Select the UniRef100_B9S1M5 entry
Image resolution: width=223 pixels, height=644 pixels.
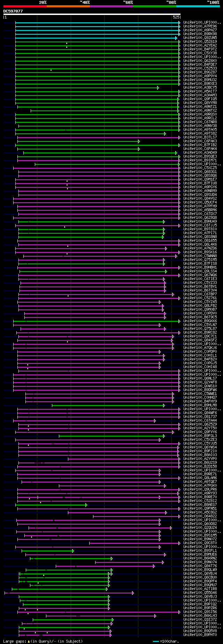point(200,535)
